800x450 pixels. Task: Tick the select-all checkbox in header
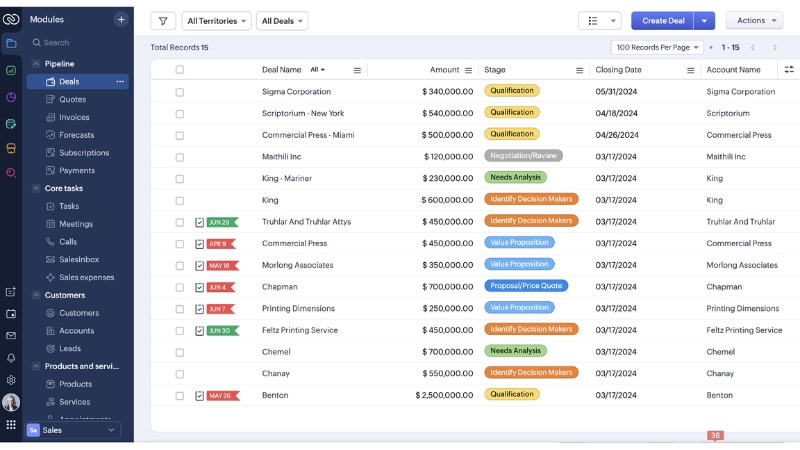pos(180,70)
